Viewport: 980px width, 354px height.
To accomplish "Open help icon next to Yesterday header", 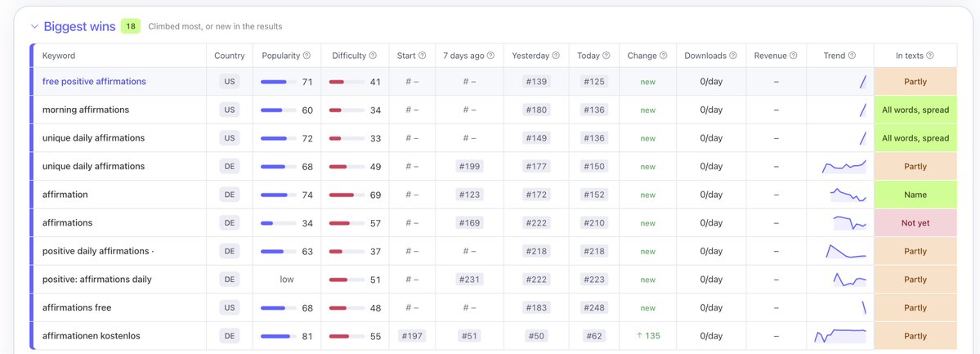I will pos(557,56).
